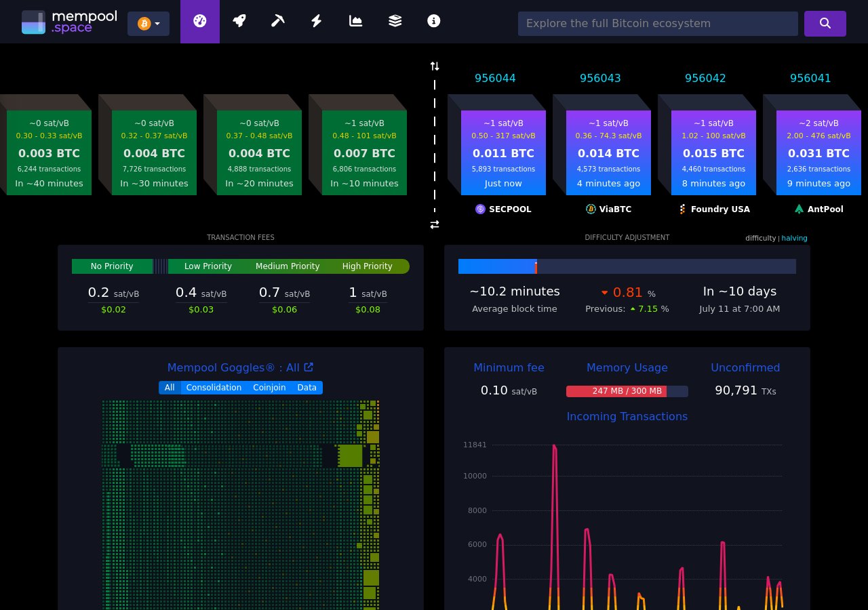
Task: Click the July 11 at 7:00 AM text
Action: pos(740,309)
